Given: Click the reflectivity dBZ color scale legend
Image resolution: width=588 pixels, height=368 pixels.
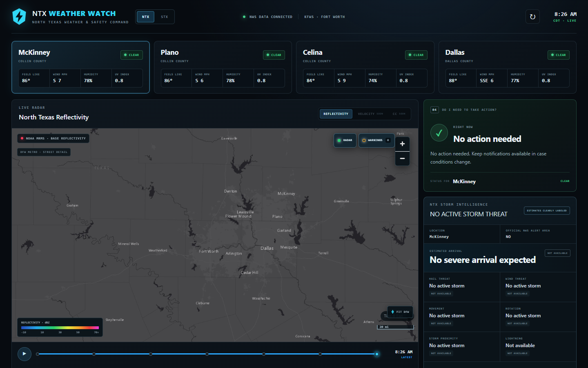Looking at the screenshot, I should point(60,327).
